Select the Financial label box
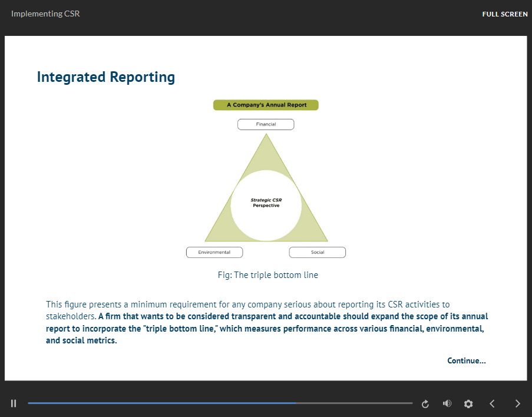532x417 pixels. click(266, 124)
